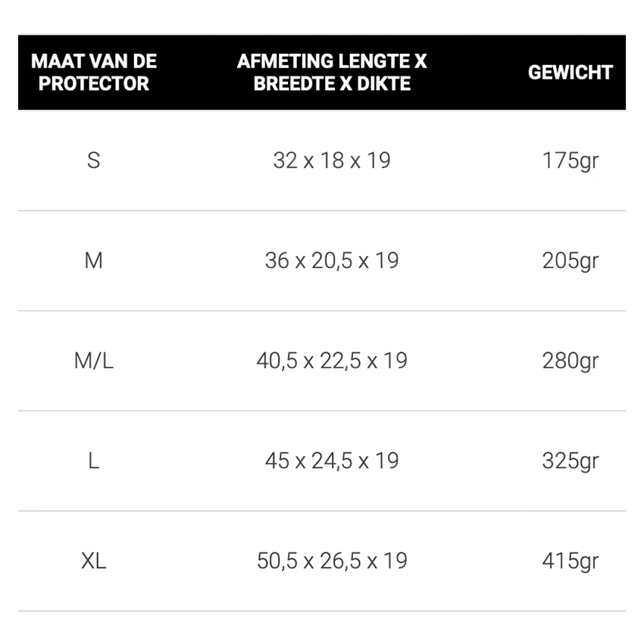Click the dimension '50,5 x 26,5 x 19'
This screenshot has height=644, width=644.
pos(332,561)
